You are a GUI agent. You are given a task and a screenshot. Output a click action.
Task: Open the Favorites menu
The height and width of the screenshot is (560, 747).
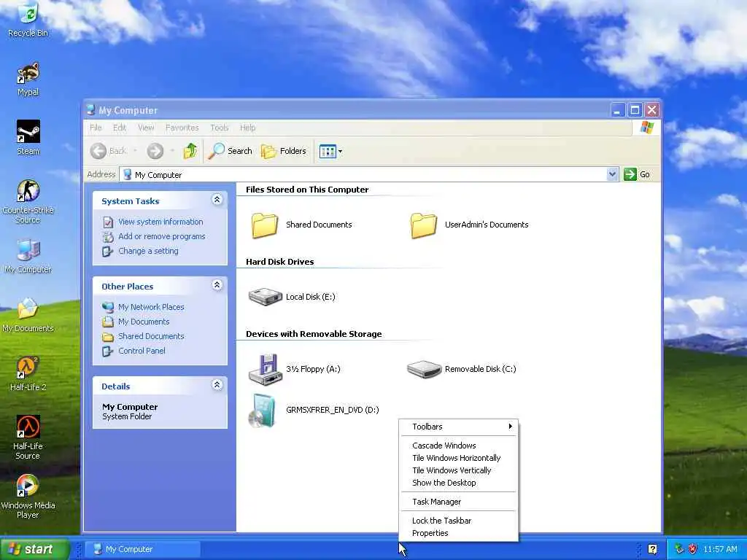pyautogui.click(x=182, y=128)
